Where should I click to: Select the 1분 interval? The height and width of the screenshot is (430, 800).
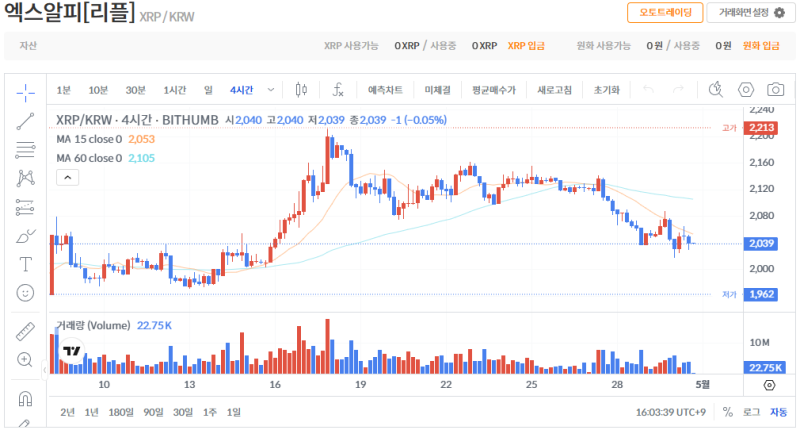[63, 90]
